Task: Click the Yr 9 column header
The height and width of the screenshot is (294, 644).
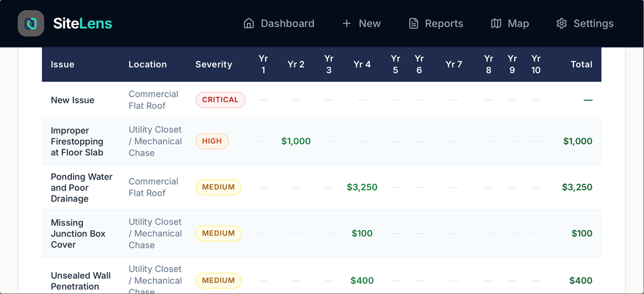Action: [x=512, y=65]
